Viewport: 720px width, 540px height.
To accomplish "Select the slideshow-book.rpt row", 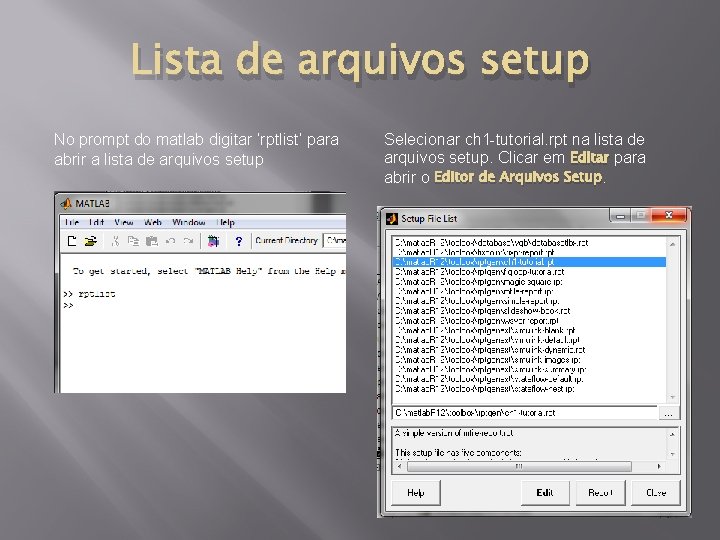I will (529, 311).
